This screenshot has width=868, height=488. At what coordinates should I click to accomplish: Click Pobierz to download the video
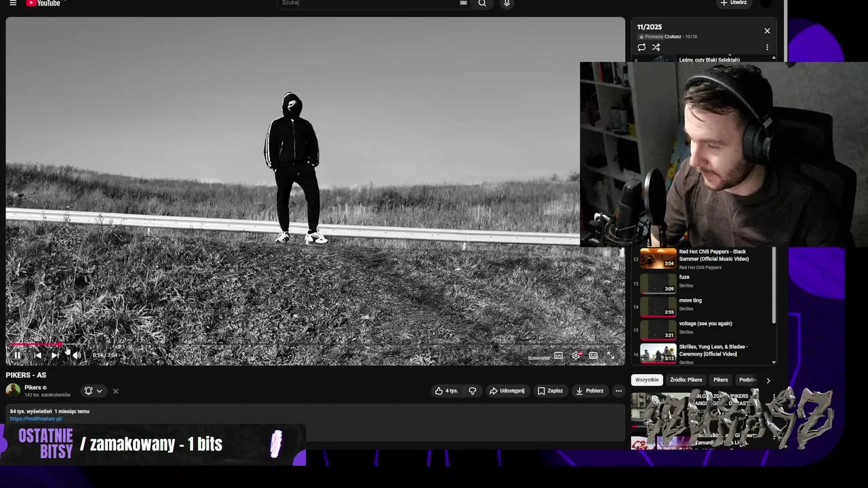(589, 391)
